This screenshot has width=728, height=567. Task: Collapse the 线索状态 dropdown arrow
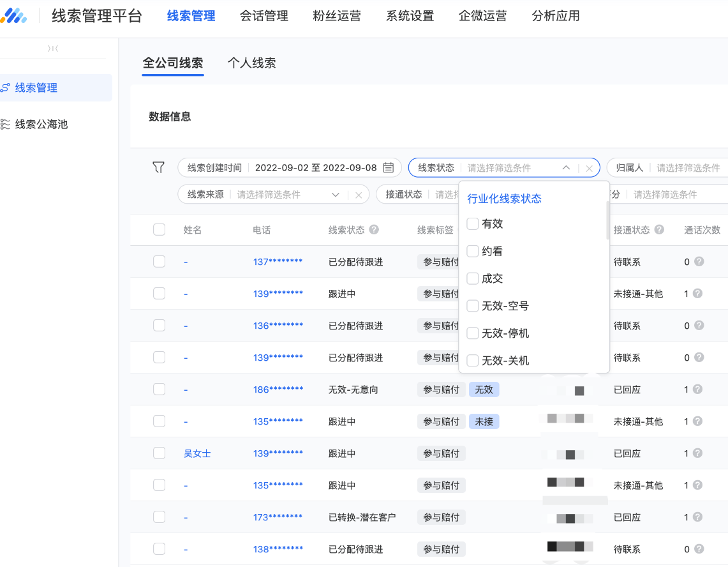pyautogui.click(x=566, y=168)
